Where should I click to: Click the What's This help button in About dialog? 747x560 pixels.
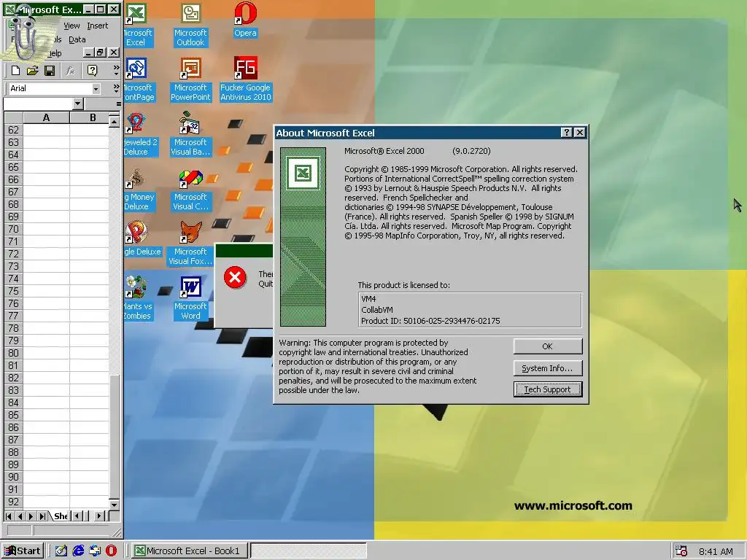click(x=566, y=133)
